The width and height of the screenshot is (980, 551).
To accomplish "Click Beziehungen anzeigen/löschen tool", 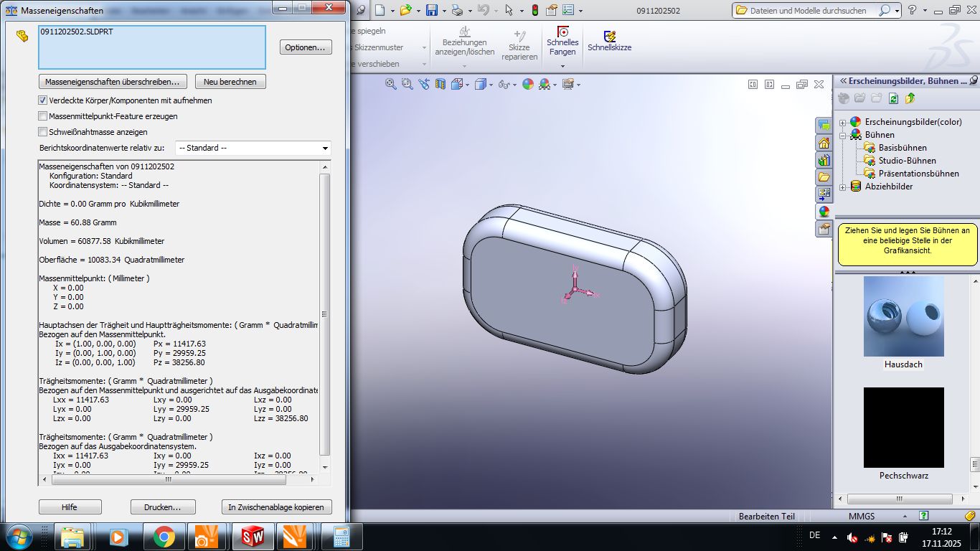I will [464, 42].
